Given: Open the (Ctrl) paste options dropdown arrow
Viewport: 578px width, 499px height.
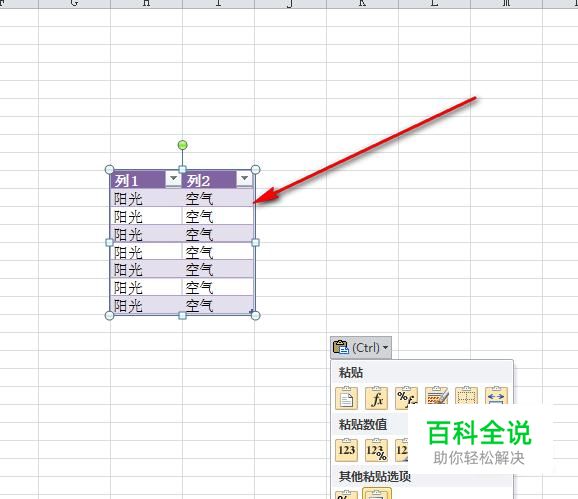Looking at the screenshot, I should click(x=385, y=347).
